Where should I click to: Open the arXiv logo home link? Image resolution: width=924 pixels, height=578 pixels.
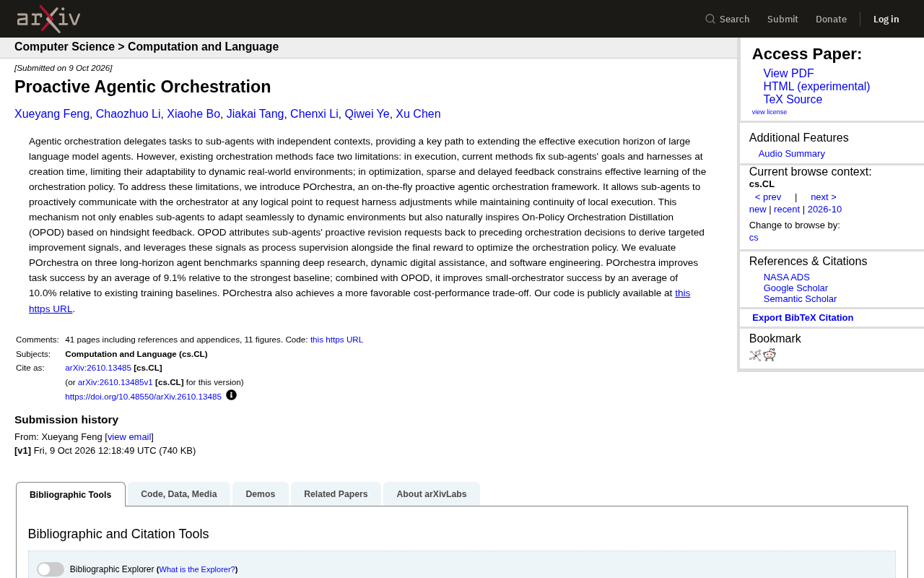coord(48,19)
